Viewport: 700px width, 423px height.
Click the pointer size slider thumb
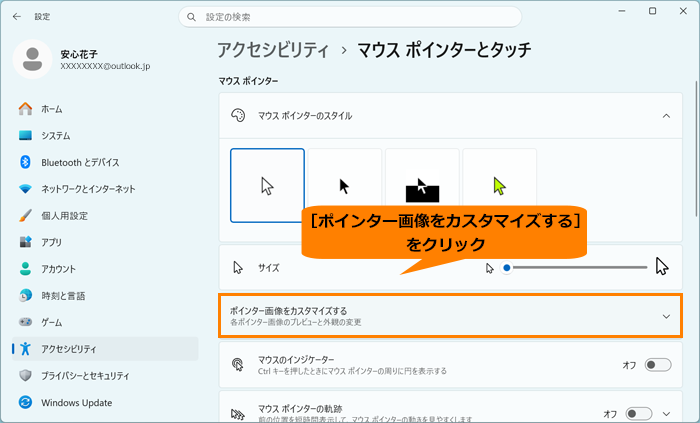(506, 268)
